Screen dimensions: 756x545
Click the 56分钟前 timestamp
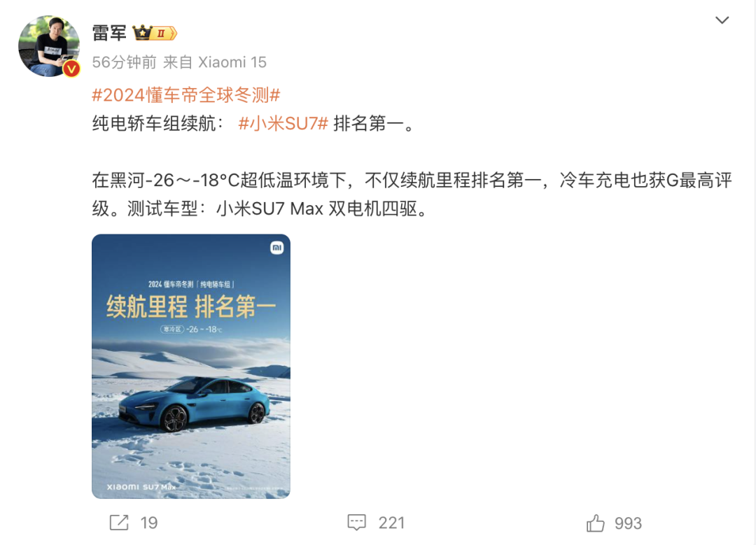[125, 62]
